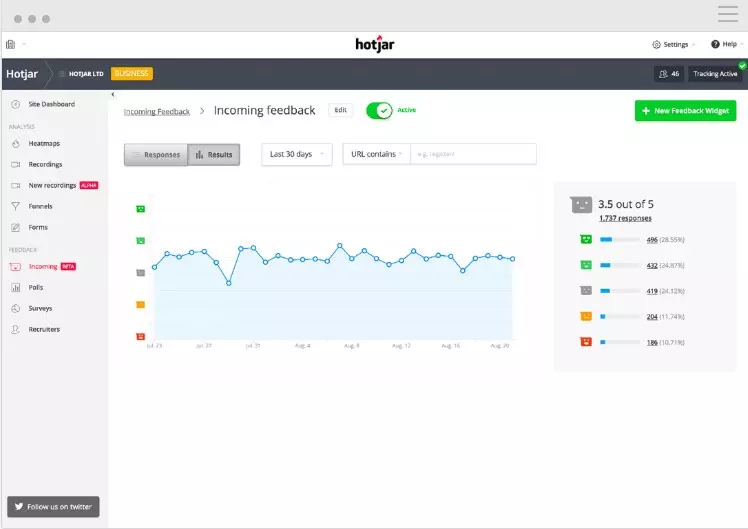Click the Settings gear icon
This screenshot has height=529, width=748.
click(656, 44)
